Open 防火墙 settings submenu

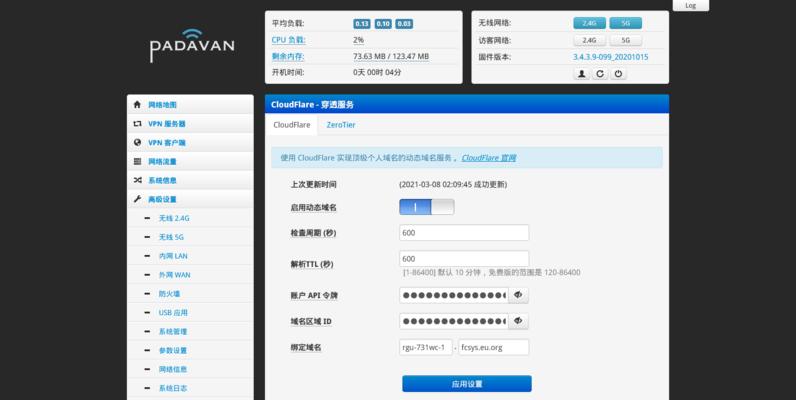pyautogui.click(x=190, y=293)
